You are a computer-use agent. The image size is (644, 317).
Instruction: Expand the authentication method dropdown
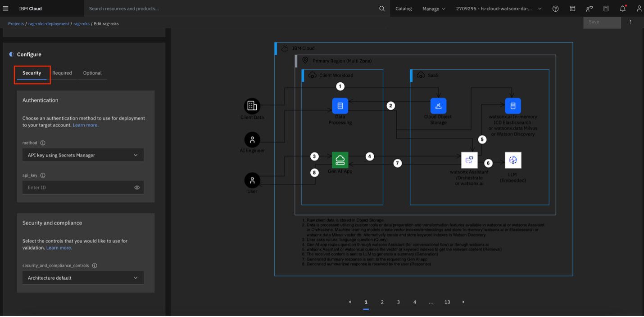tap(83, 155)
